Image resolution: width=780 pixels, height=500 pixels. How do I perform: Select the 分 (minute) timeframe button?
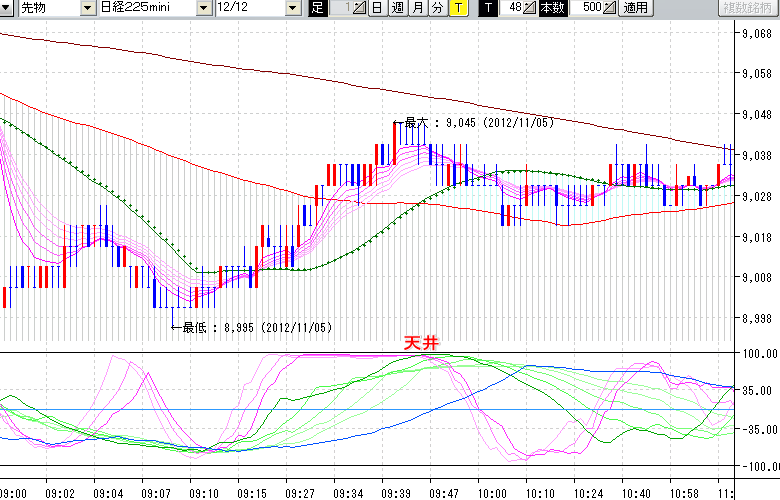(437, 8)
